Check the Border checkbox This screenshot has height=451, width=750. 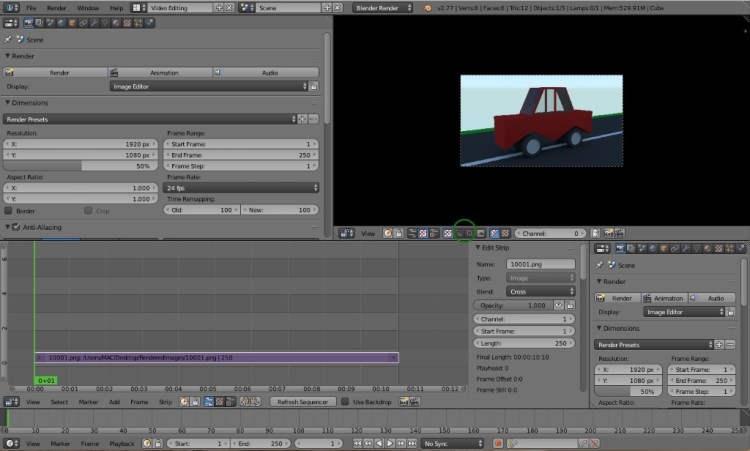(10, 211)
